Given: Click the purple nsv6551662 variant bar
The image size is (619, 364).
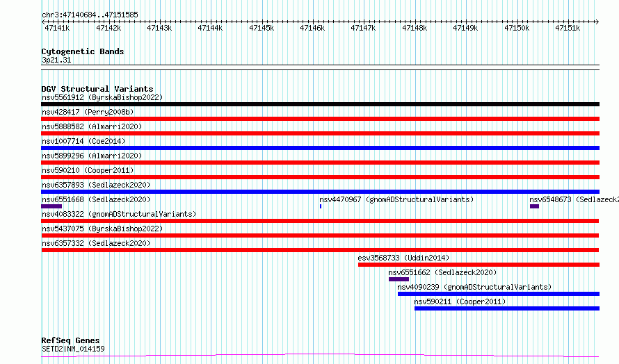Looking at the screenshot, I should (399, 279).
